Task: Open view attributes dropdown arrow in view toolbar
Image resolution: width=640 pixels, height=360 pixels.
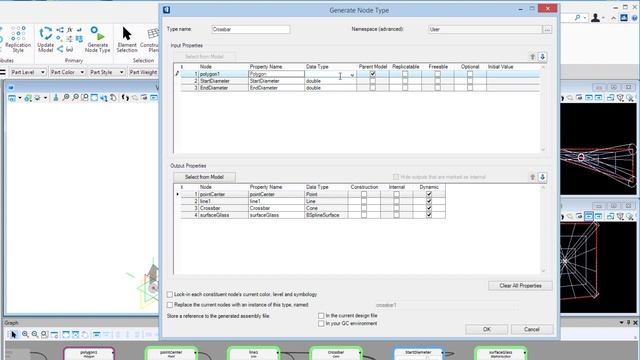Action: pos(20,98)
